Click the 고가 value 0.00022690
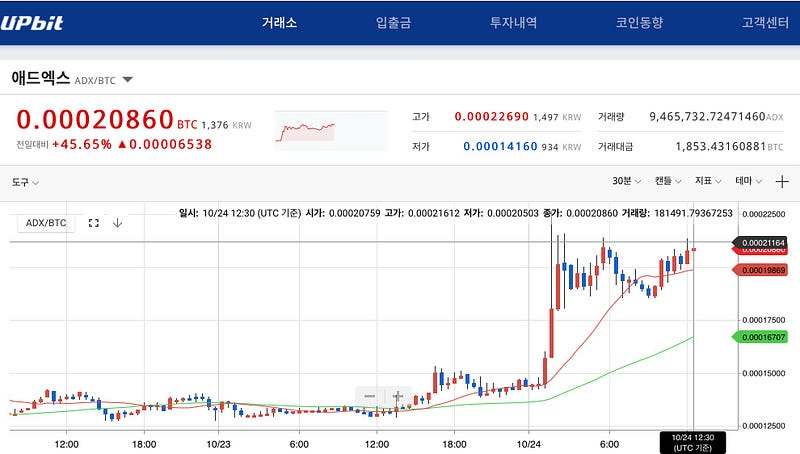The height and width of the screenshot is (454, 800). (x=491, y=117)
